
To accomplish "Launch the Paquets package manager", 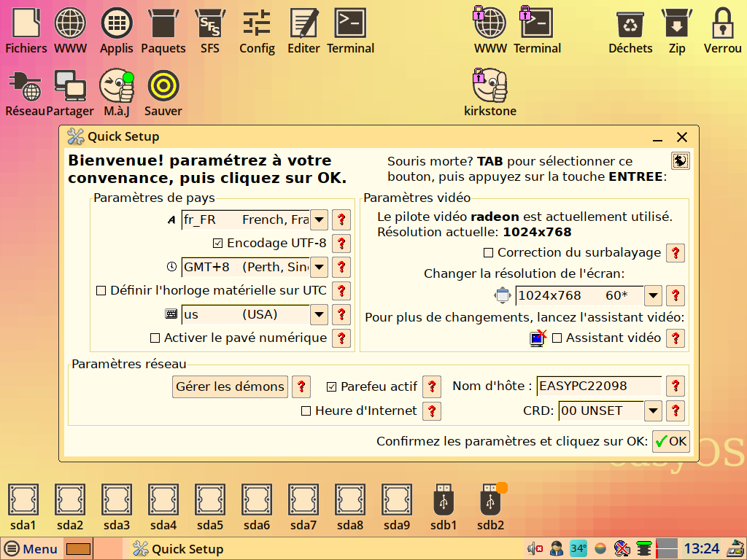I will coord(163,24).
